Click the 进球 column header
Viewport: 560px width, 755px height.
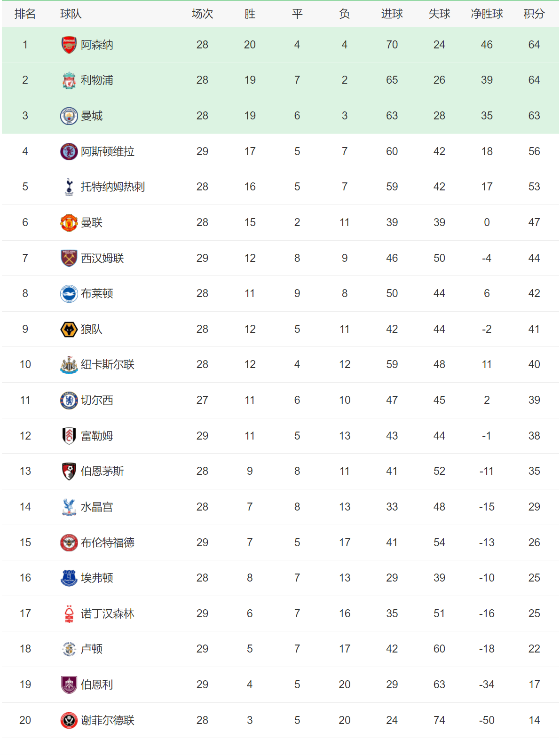[392, 14]
